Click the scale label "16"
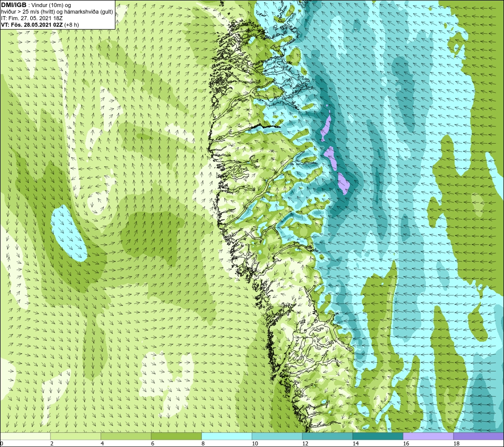Image resolution: width=504 pixels, height=447 pixels. (406, 443)
